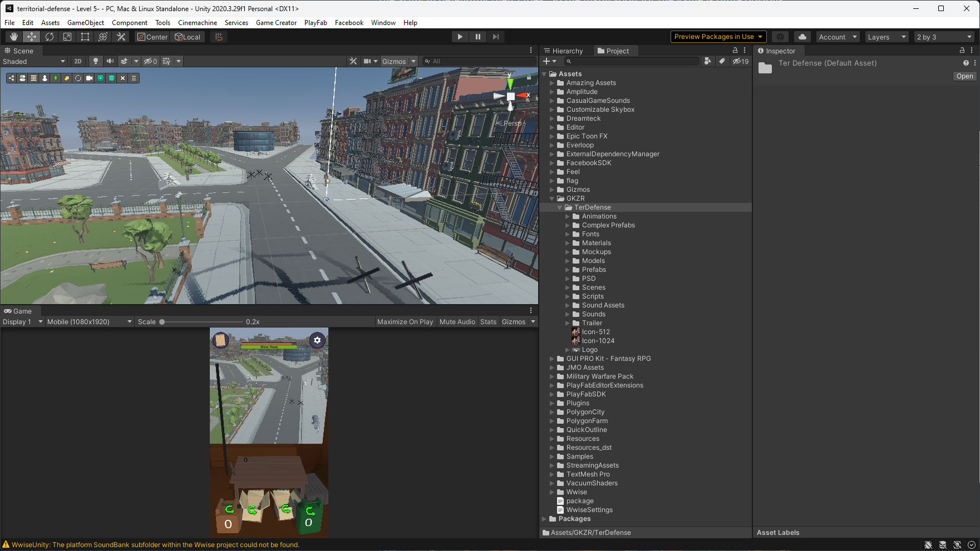This screenshot has height=551, width=980.
Task: Select the combined Transform tool
Action: pyautogui.click(x=103, y=37)
